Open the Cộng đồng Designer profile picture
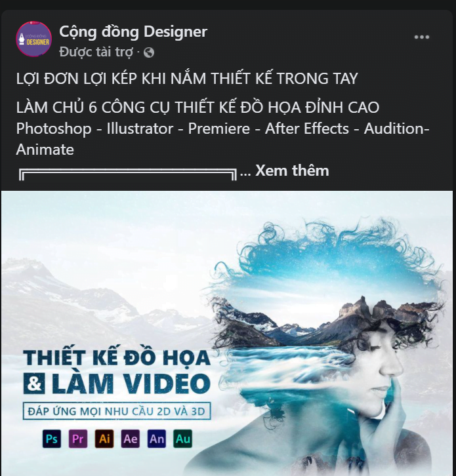The image size is (456, 476). click(33, 39)
